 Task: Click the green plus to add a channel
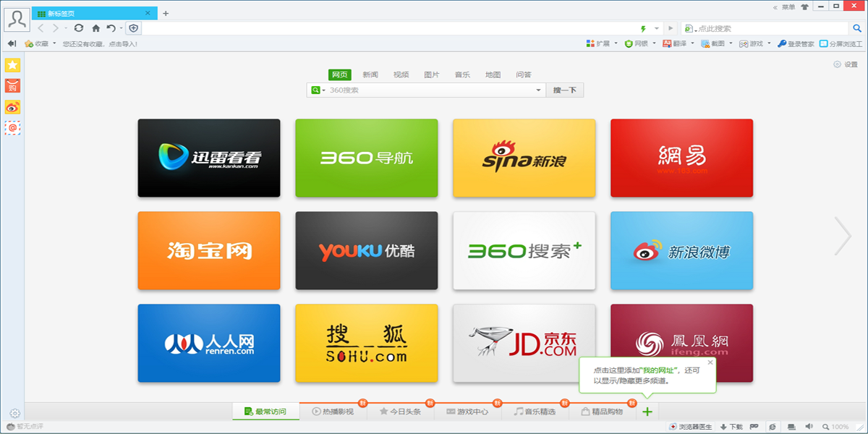click(647, 412)
